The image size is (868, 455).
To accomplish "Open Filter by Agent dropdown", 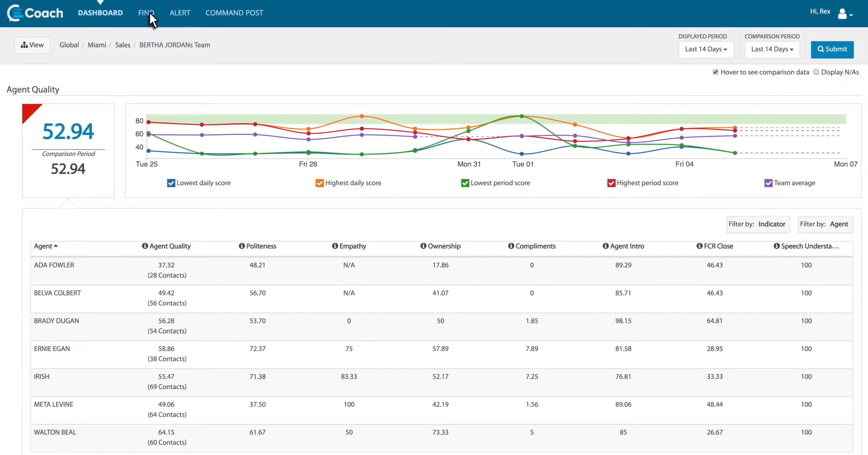I will (x=825, y=224).
